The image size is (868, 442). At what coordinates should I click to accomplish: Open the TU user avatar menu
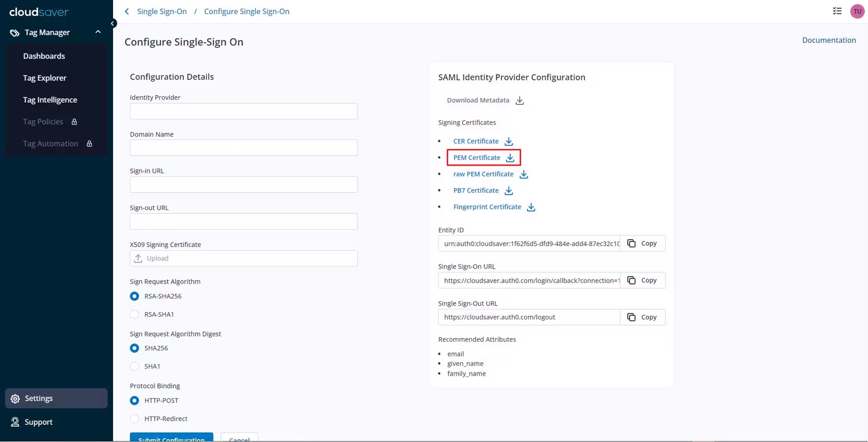857,11
